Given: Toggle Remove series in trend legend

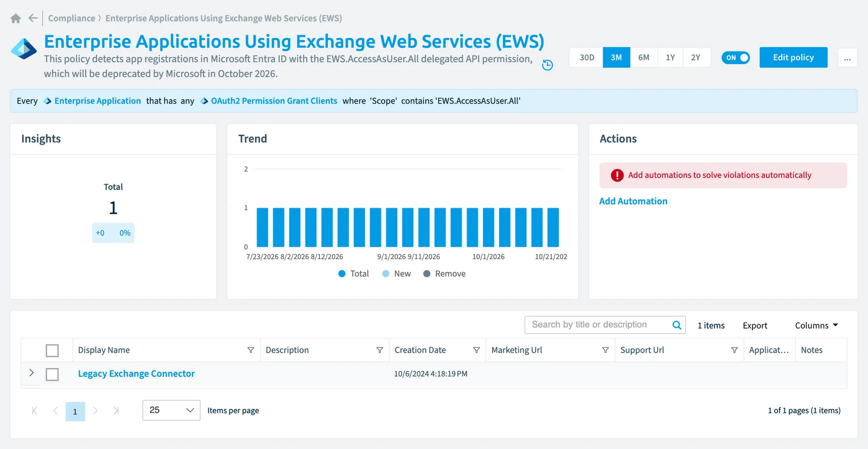Looking at the screenshot, I should coord(444,274).
